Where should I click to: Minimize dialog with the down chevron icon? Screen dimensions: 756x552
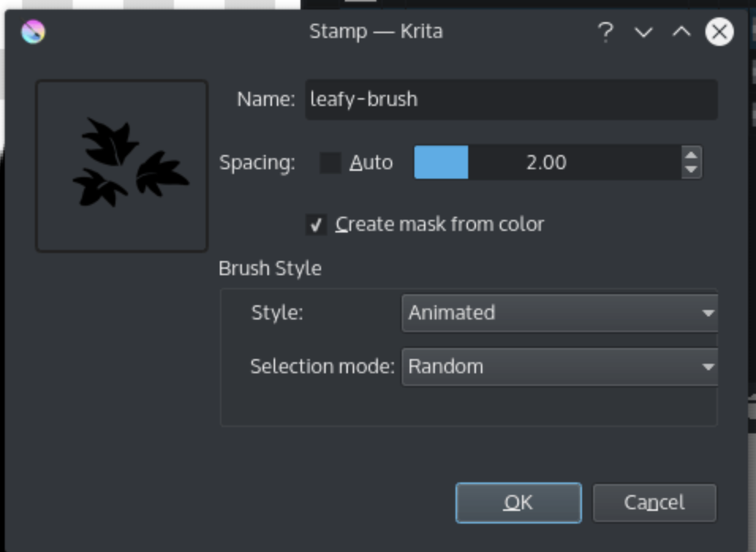(644, 32)
